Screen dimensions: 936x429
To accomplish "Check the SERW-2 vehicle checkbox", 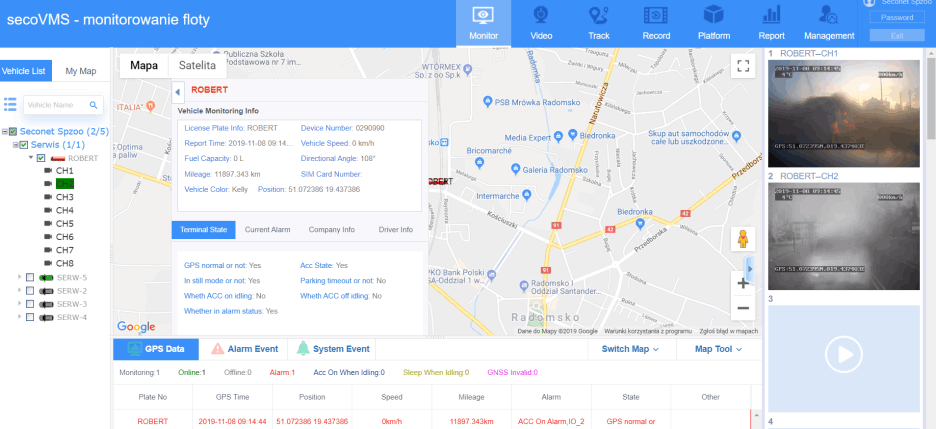I will click(30, 291).
